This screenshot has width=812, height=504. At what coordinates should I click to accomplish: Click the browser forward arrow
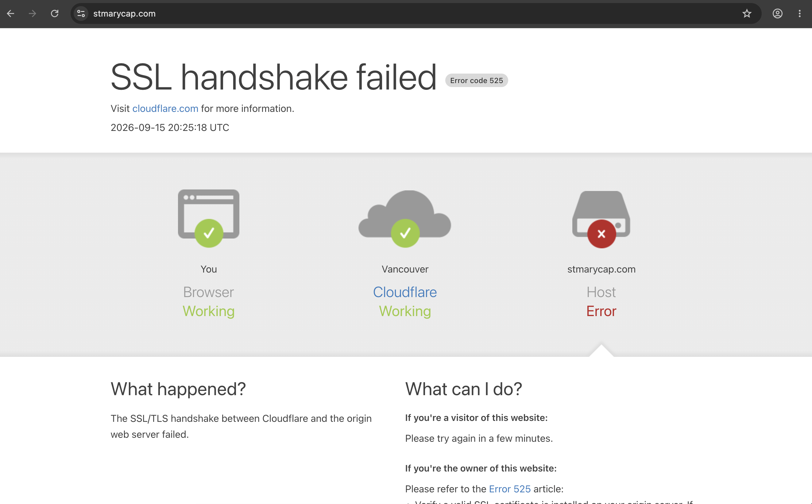point(32,14)
